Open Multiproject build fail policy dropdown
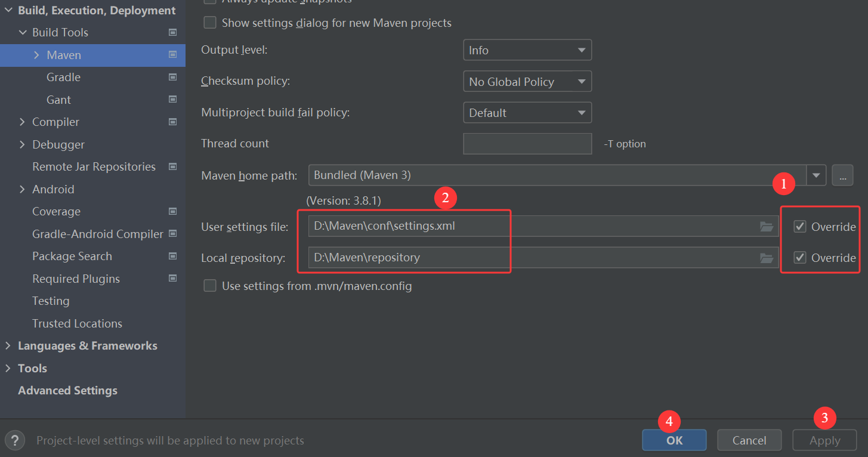Screen dimensions: 868x457 point(527,113)
